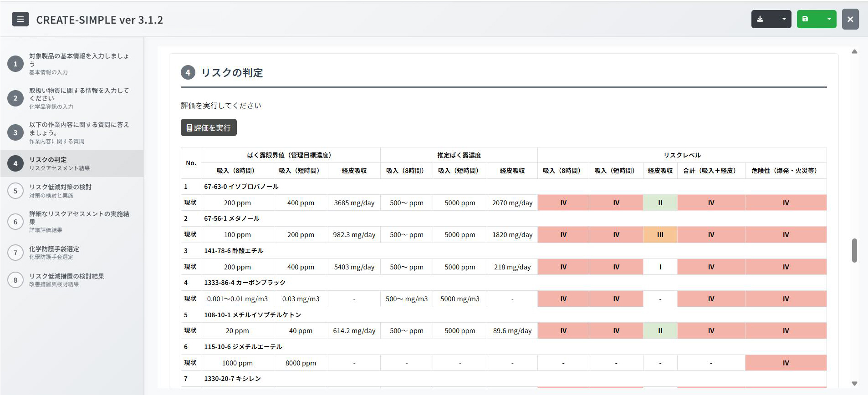Click step 1 circle icon in sidebar

(15, 64)
